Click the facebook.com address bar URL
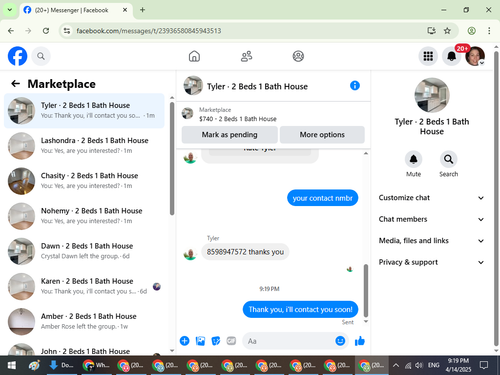Image resolution: width=500 pixels, height=375 pixels. [149, 31]
